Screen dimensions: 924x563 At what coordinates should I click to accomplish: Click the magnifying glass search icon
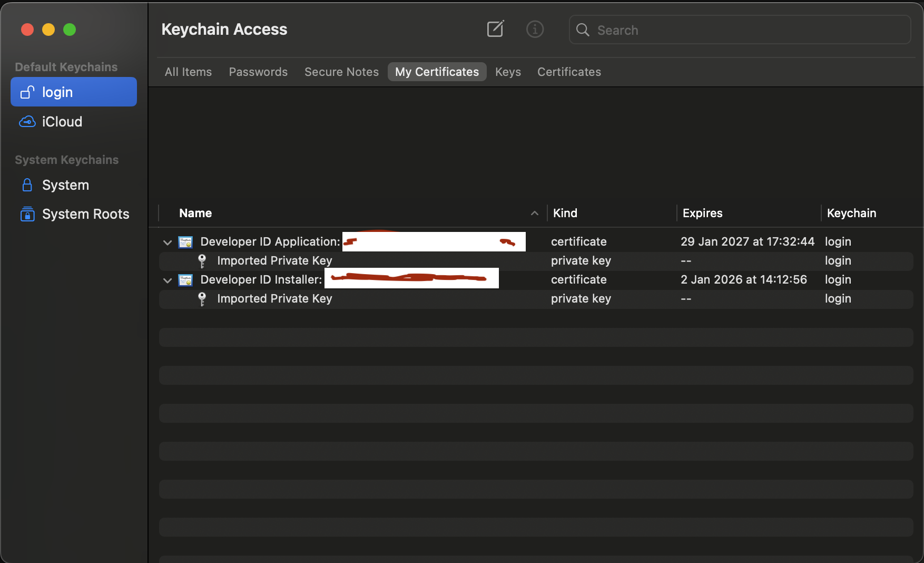tap(583, 30)
